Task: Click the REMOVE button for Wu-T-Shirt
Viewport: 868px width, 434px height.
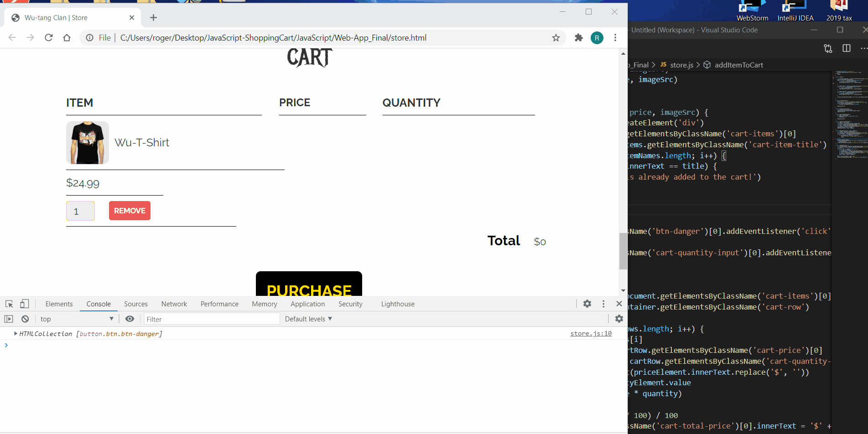Action: (x=129, y=211)
